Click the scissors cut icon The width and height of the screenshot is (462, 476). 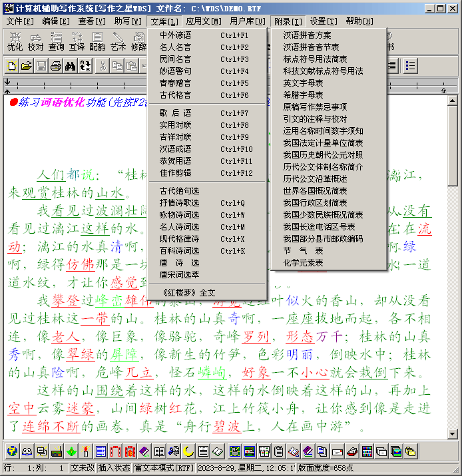[x=103, y=66]
